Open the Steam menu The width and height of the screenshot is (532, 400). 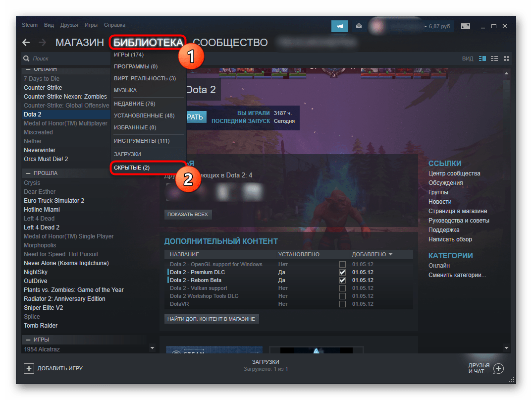coord(30,25)
